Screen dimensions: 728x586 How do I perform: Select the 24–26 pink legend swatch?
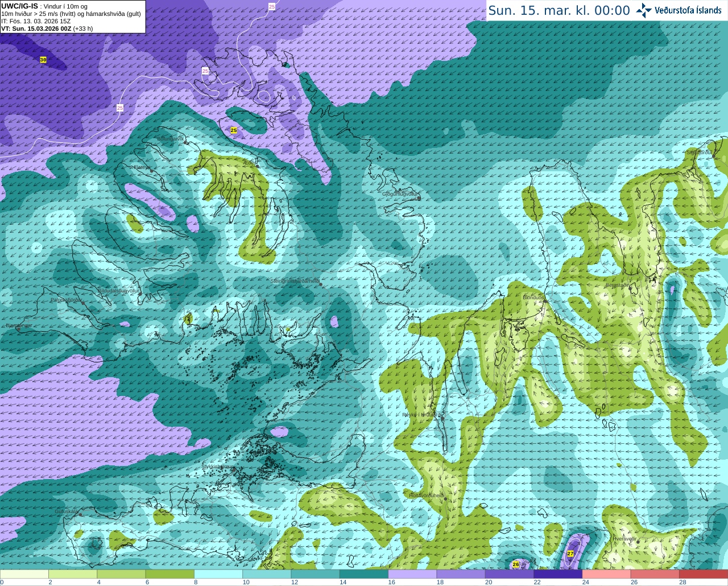(x=606, y=574)
